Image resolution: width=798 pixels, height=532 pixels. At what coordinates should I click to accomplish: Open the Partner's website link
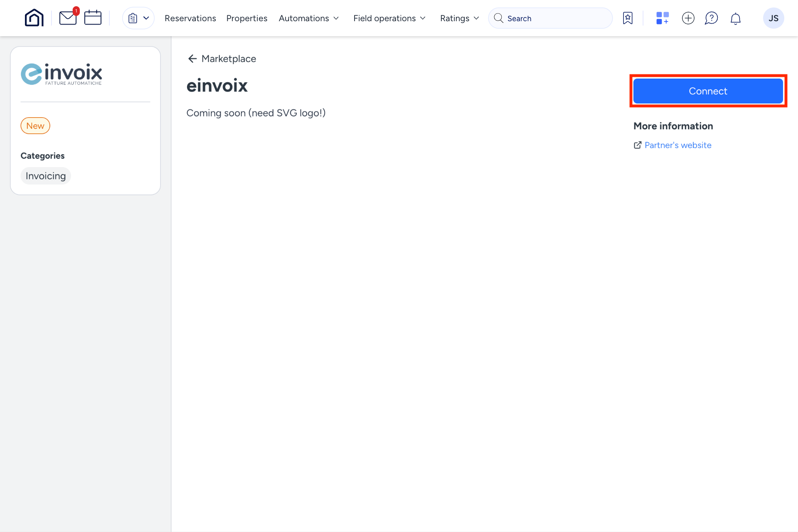coord(678,145)
